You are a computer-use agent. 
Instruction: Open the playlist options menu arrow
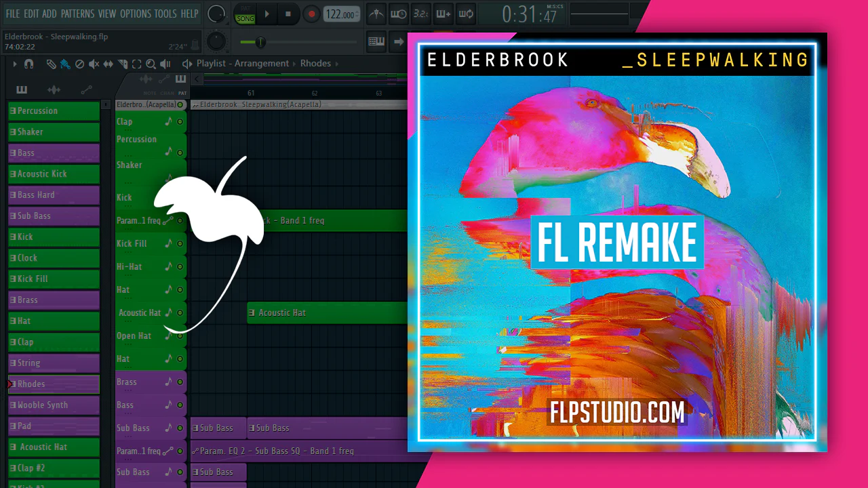pos(15,64)
